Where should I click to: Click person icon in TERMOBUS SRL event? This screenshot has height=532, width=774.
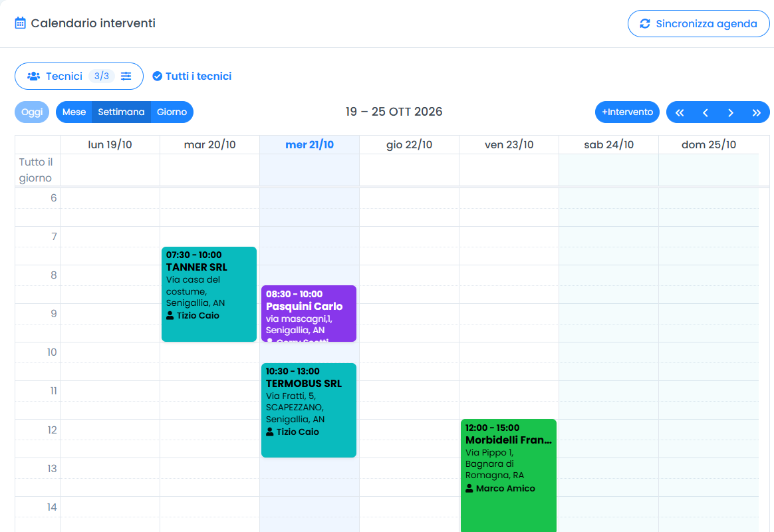point(269,432)
